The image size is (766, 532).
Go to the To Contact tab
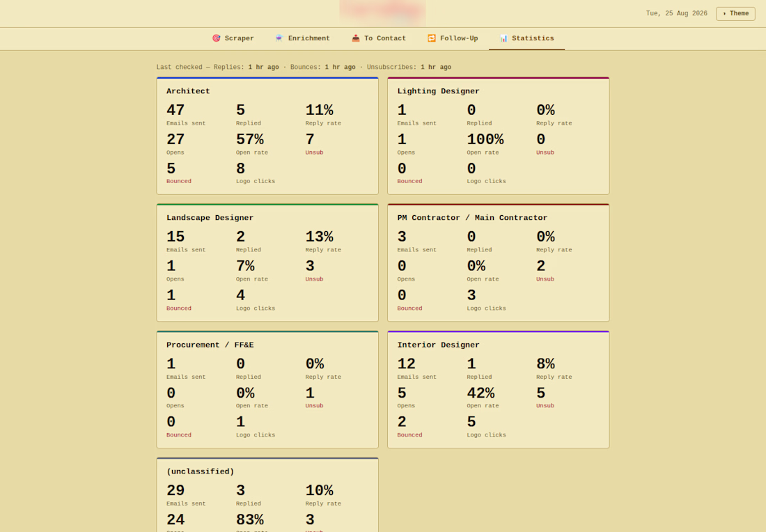[x=379, y=38]
